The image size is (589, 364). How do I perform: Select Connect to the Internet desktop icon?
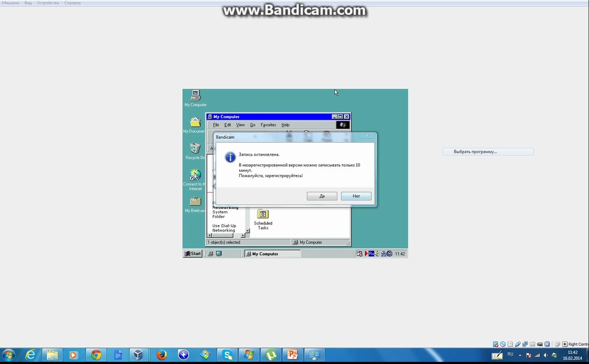click(x=195, y=179)
